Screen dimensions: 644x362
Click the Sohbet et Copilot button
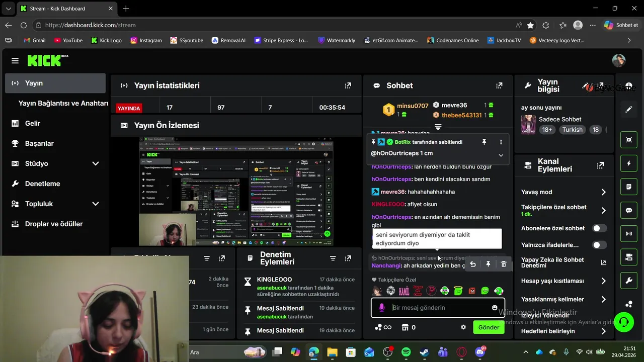pyautogui.click(x=621, y=25)
